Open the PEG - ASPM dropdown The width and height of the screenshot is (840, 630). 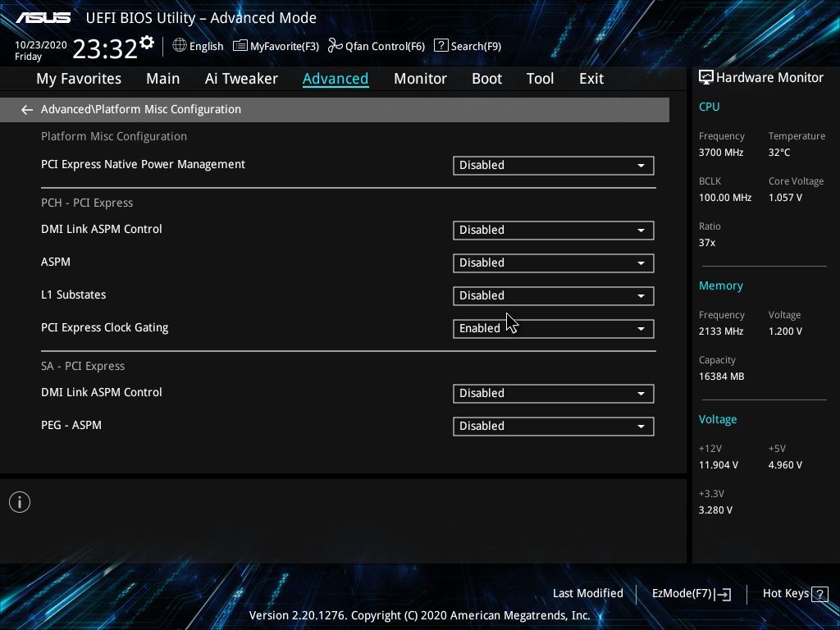coord(554,427)
